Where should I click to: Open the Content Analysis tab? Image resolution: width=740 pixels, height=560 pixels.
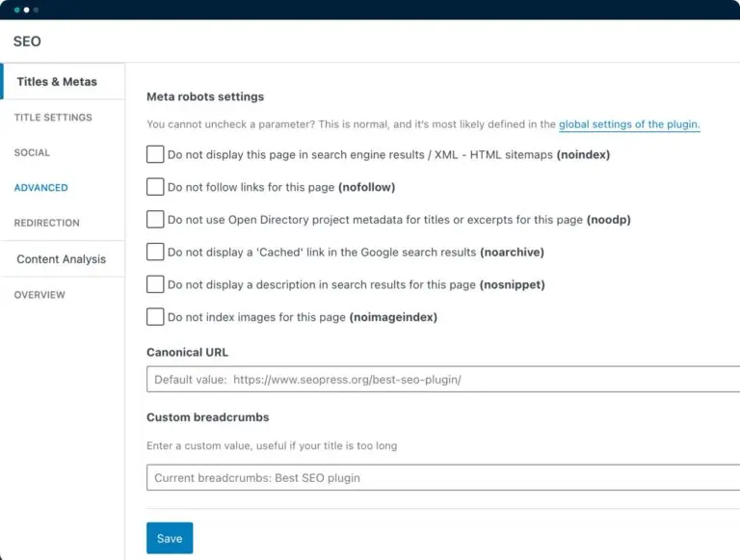point(61,259)
